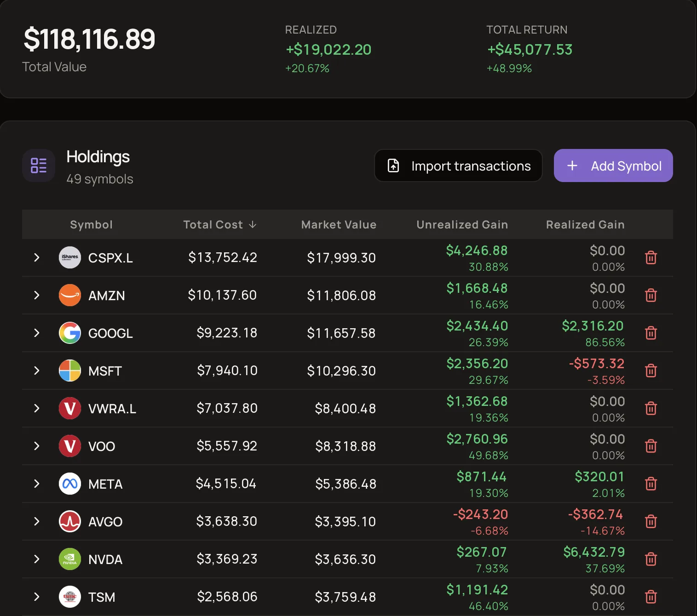Click the TSMC logo icon
The width and height of the screenshot is (697, 616).
(x=70, y=597)
